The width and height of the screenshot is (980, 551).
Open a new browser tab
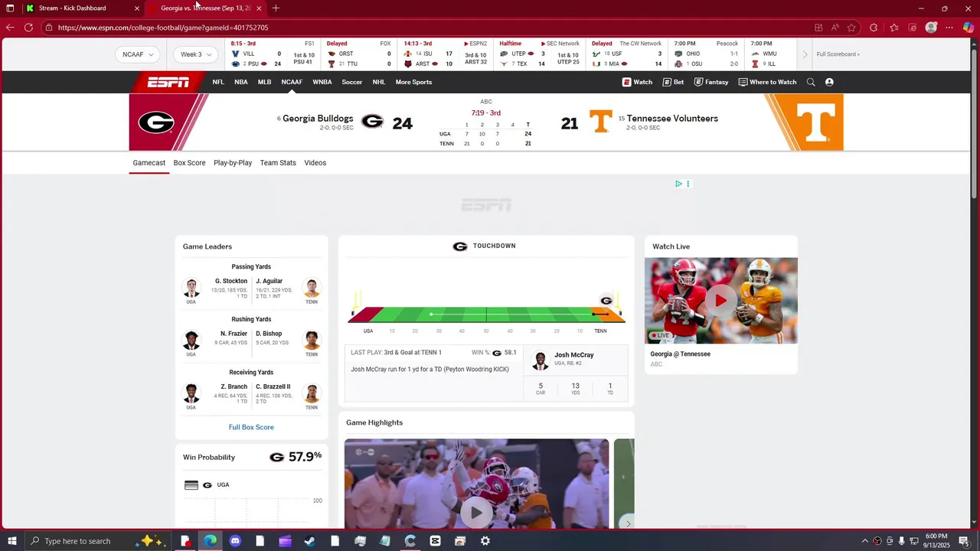pyautogui.click(x=276, y=8)
